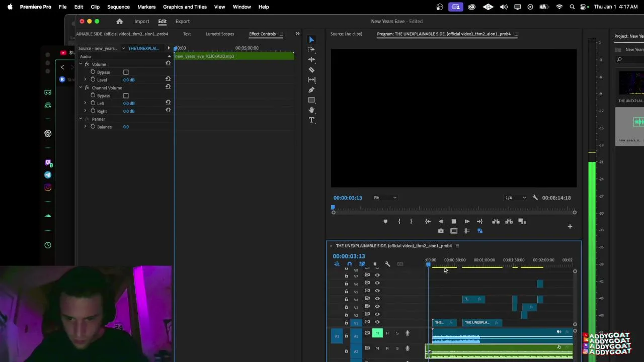The height and width of the screenshot is (362, 644).
Task: Toggle linked selection in timeline
Action: pos(362,264)
